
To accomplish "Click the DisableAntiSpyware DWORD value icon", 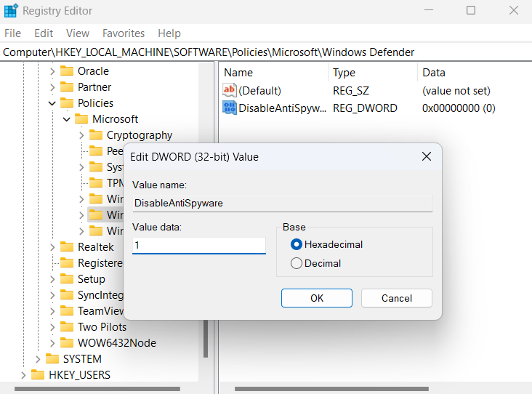I will click(230, 108).
